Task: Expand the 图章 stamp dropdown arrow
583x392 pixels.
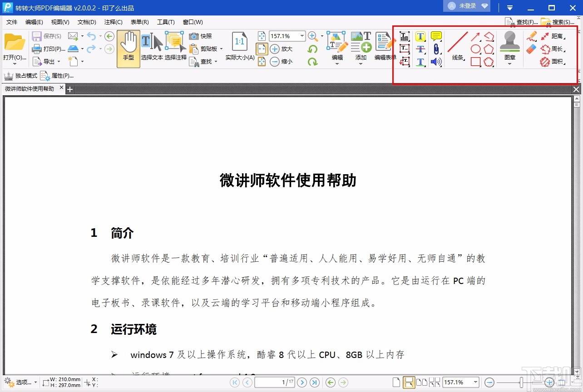Action: click(509, 63)
